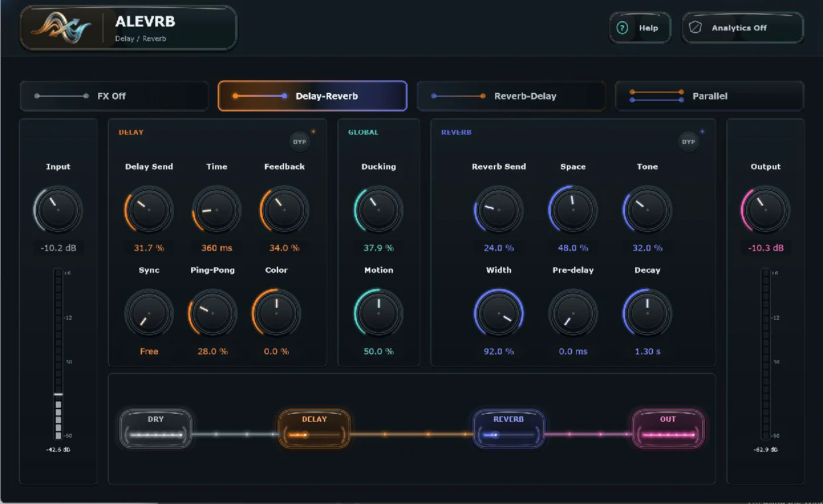
Task: Click the ALEVRB wave logo icon
Action: tap(62, 28)
